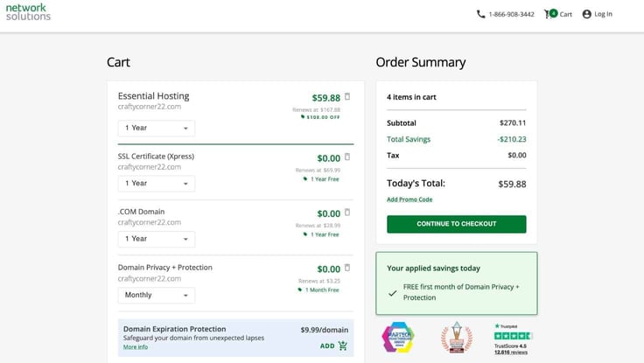Click the add-to-cart icon for Expiration Protection
This screenshot has width=644, height=363.
tap(343, 346)
